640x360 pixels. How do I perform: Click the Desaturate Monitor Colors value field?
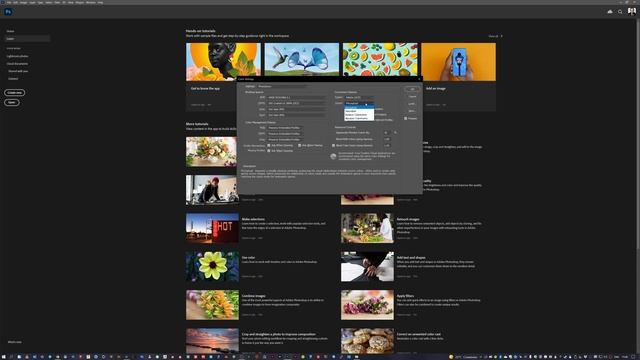(x=387, y=133)
